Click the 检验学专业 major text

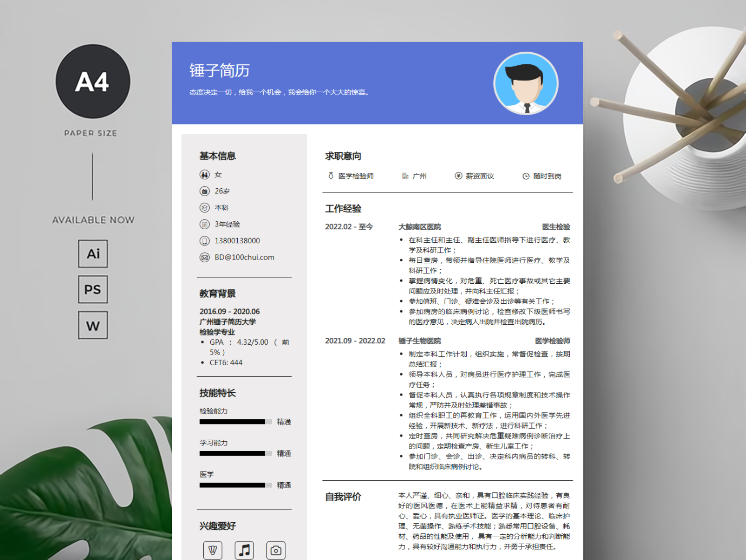pyautogui.click(x=217, y=332)
